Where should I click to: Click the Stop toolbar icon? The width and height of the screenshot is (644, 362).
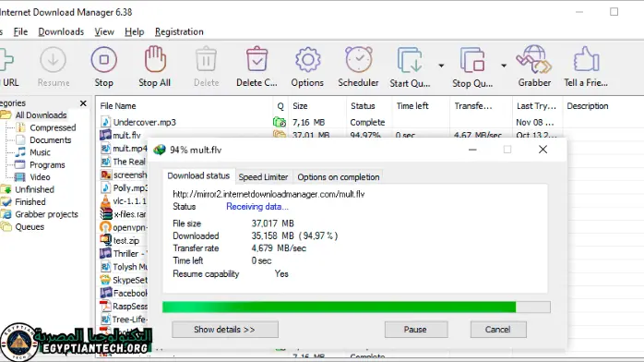click(x=104, y=60)
